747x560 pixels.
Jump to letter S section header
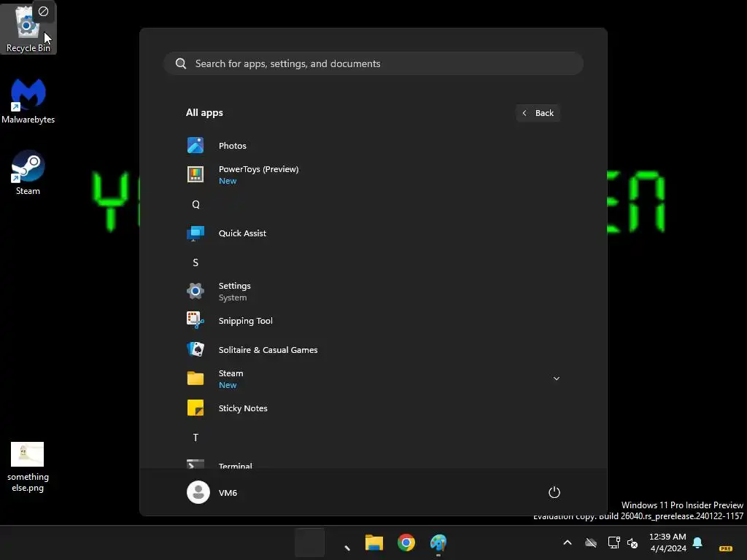(x=196, y=262)
